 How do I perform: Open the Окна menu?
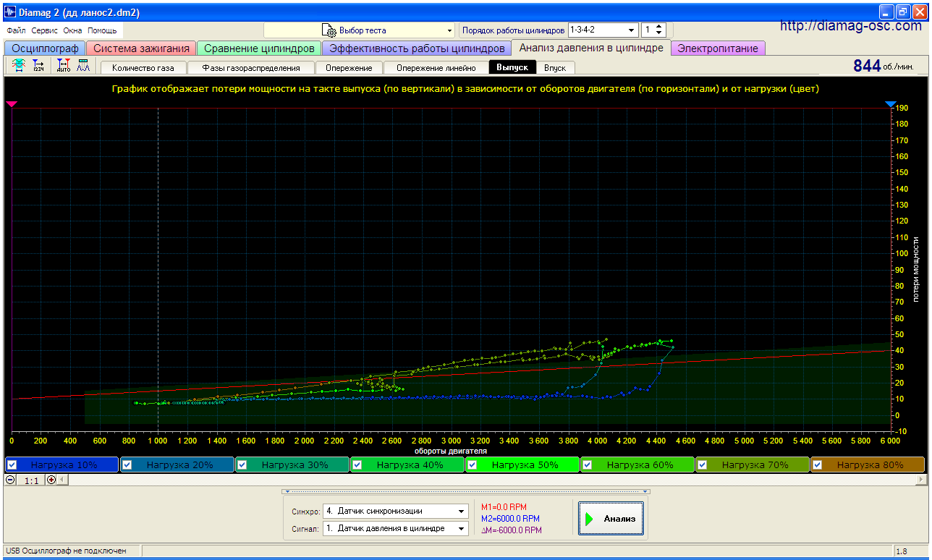click(72, 31)
